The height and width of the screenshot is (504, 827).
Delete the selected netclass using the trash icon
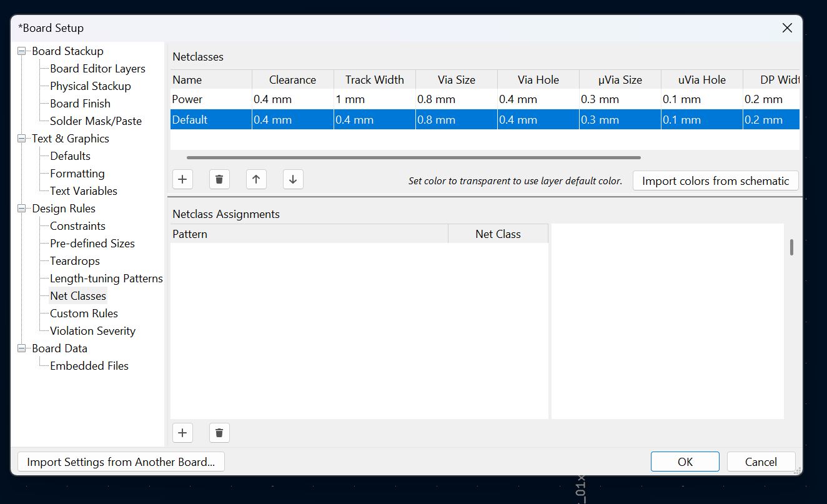(x=219, y=179)
